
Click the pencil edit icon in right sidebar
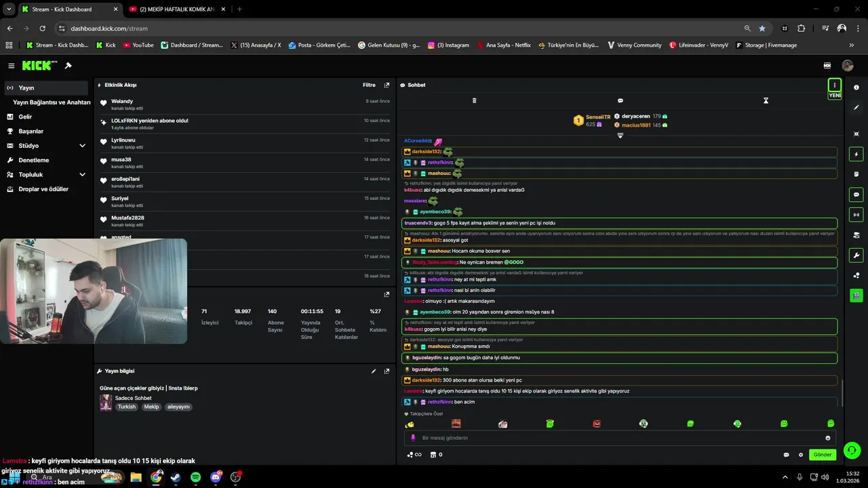[856, 107]
